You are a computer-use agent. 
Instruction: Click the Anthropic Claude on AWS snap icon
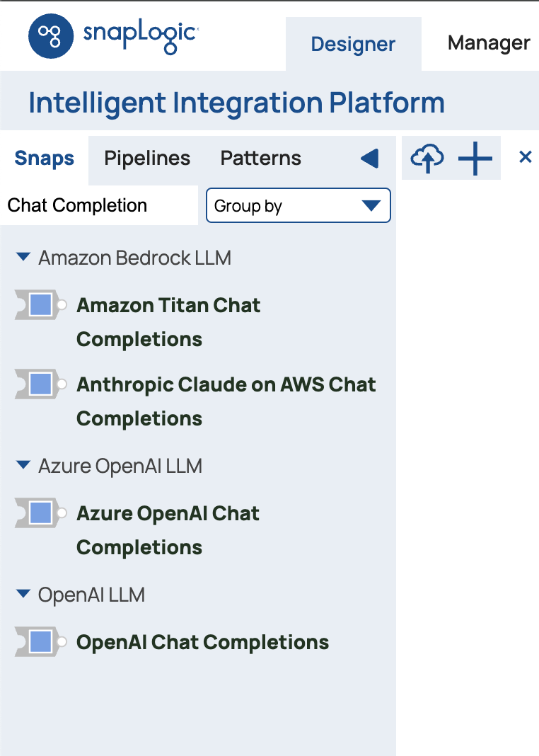[40, 385]
